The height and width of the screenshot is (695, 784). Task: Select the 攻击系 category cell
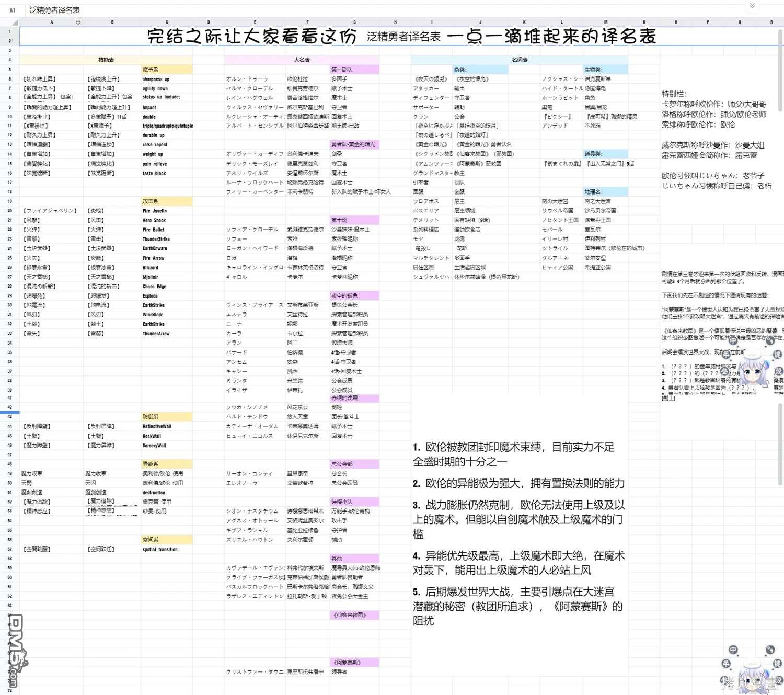click(167, 201)
